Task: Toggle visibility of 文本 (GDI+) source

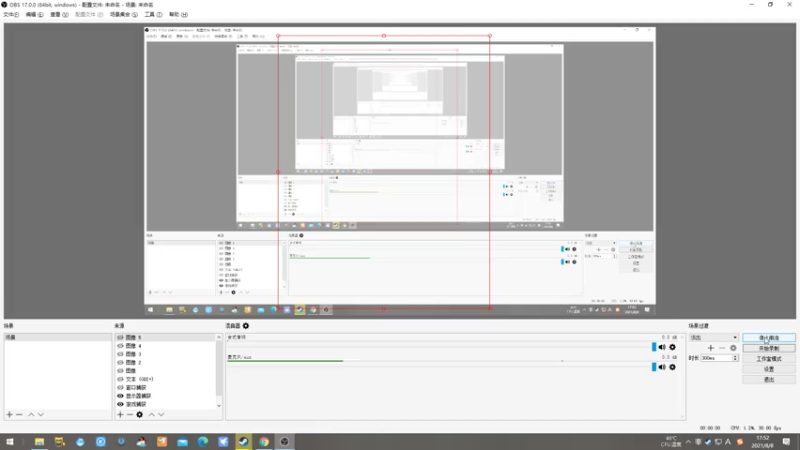Action: point(120,379)
